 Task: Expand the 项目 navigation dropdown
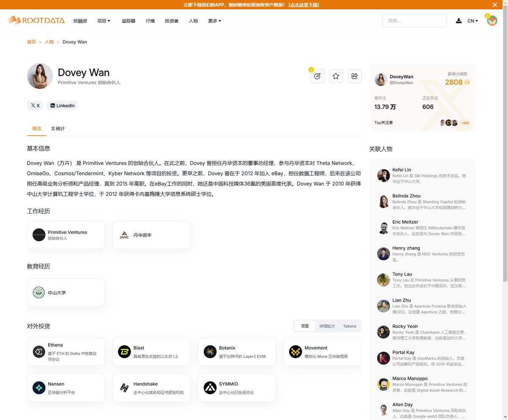[104, 20]
